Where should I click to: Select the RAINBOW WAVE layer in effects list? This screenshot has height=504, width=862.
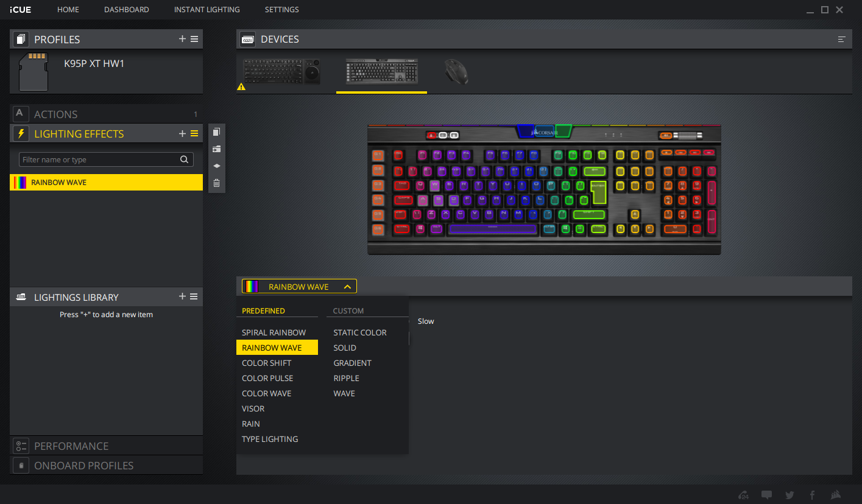106,183
